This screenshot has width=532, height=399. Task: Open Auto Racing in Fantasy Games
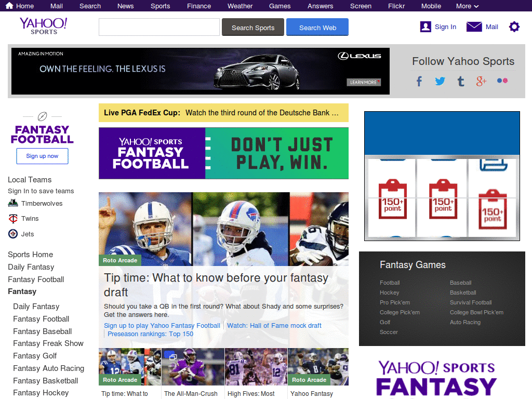[x=465, y=322]
